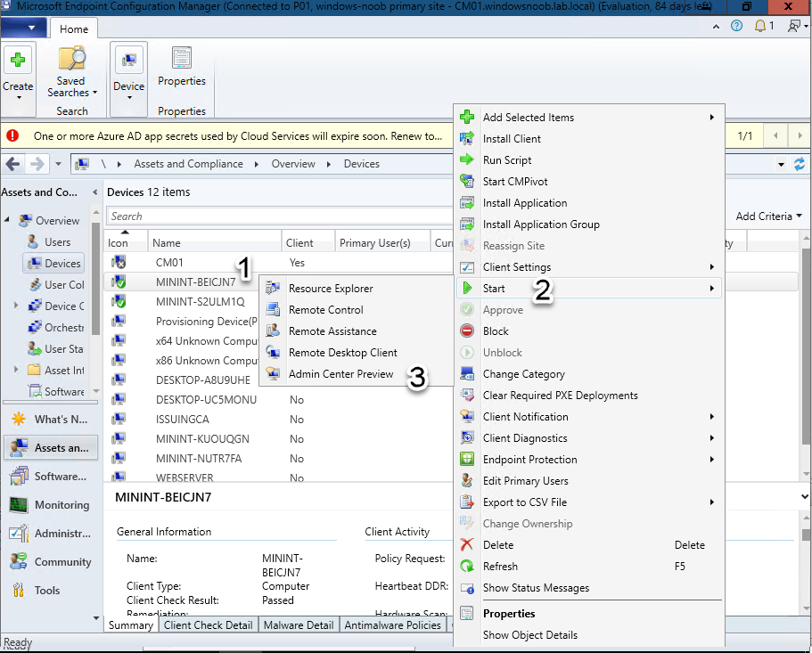
Task: Go back with the navigation arrow
Action: tap(13, 164)
